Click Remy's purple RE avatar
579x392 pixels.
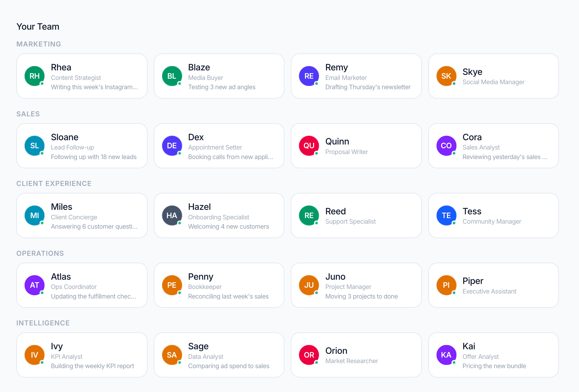309,76
